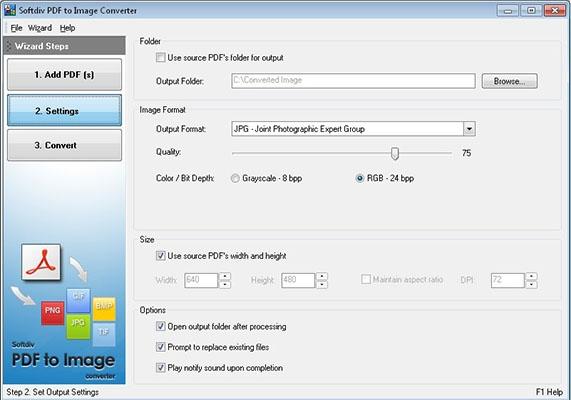The height and width of the screenshot is (400, 571).
Task: Click the Browse button for output folder
Action: coord(509,81)
